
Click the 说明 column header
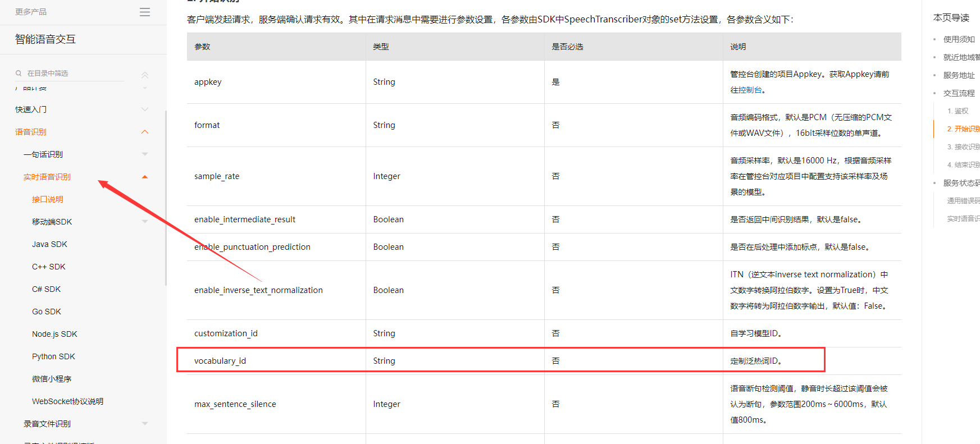point(812,47)
